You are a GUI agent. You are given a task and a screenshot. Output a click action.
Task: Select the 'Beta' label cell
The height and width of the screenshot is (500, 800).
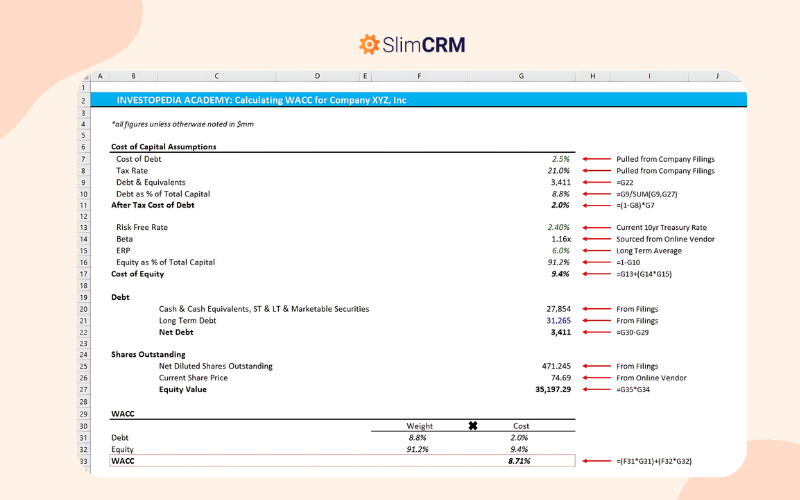[124, 239]
